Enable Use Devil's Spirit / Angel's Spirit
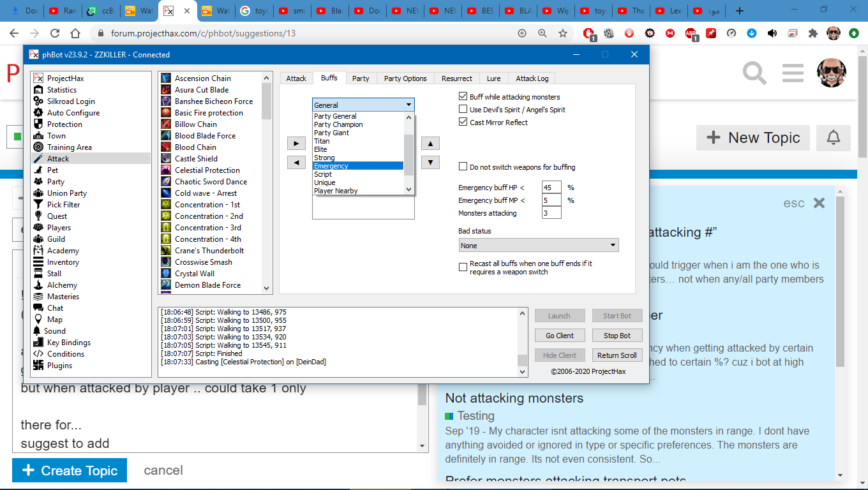The width and height of the screenshot is (868, 490). coord(463,110)
